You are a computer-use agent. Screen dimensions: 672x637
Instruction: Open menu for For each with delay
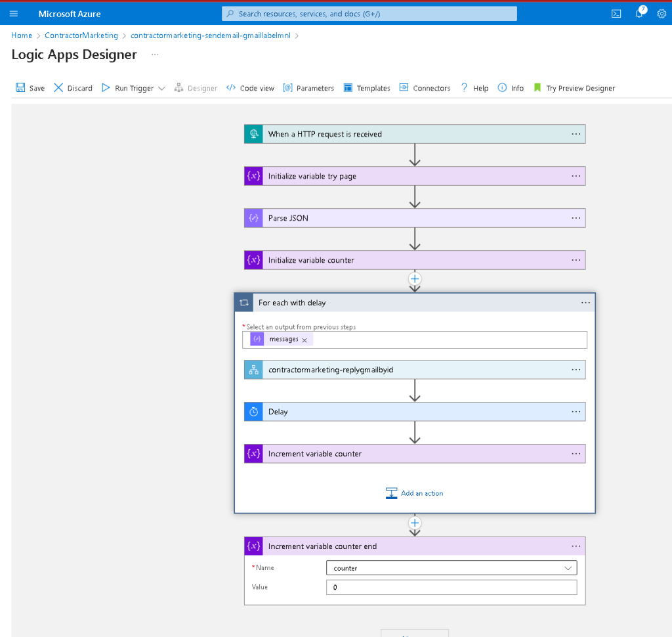(585, 303)
